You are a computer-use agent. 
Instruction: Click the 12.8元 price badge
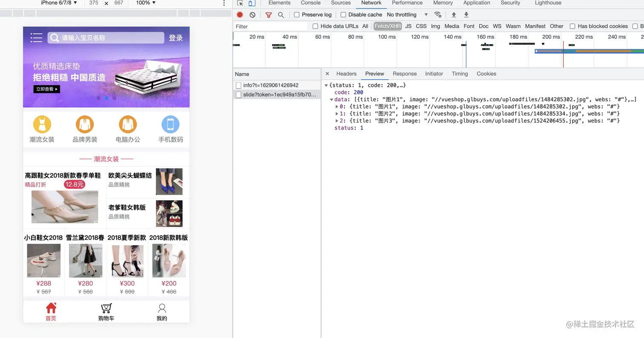[75, 184]
